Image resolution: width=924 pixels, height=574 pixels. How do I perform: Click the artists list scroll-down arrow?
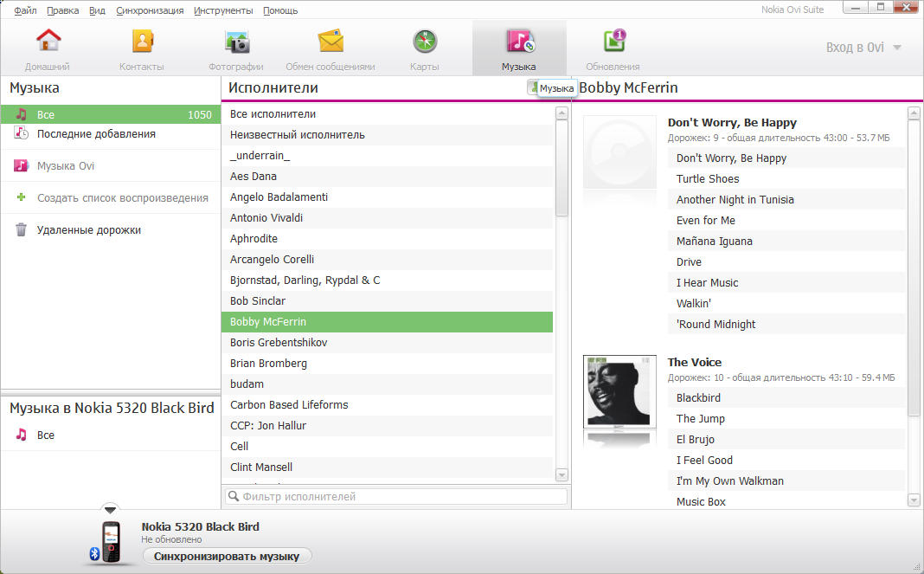coord(561,475)
